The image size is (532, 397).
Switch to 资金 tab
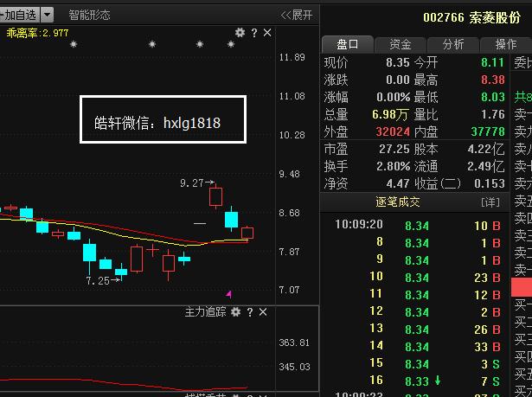pos(400,44)
